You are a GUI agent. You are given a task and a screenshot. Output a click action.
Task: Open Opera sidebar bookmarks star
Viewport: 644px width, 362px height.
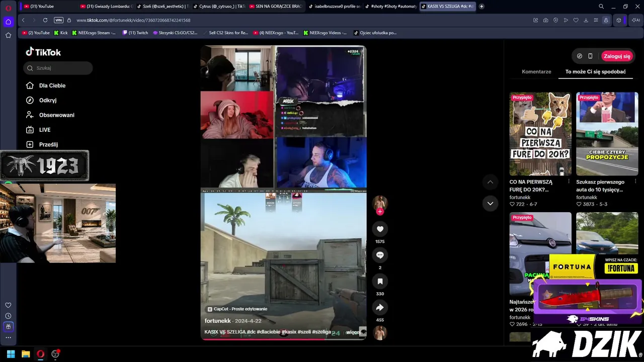(8, 35)
